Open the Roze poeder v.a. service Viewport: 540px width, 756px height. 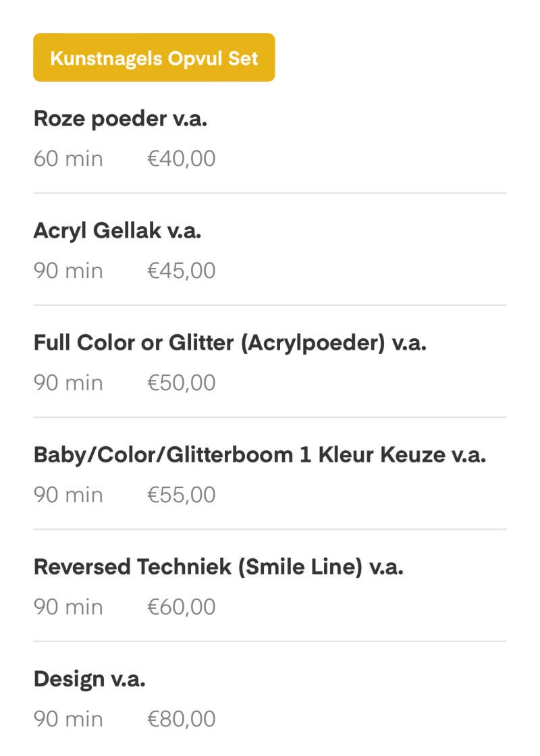[120, 119]
